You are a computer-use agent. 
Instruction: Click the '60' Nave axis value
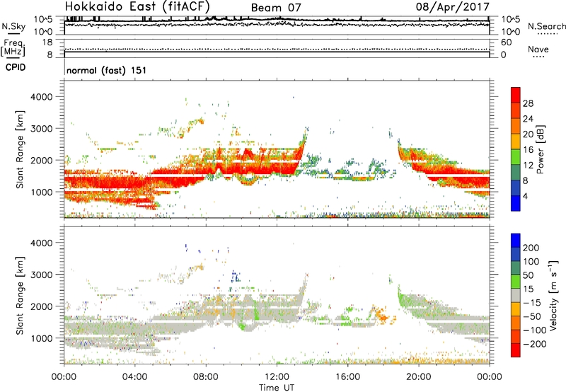coord(506,42)
